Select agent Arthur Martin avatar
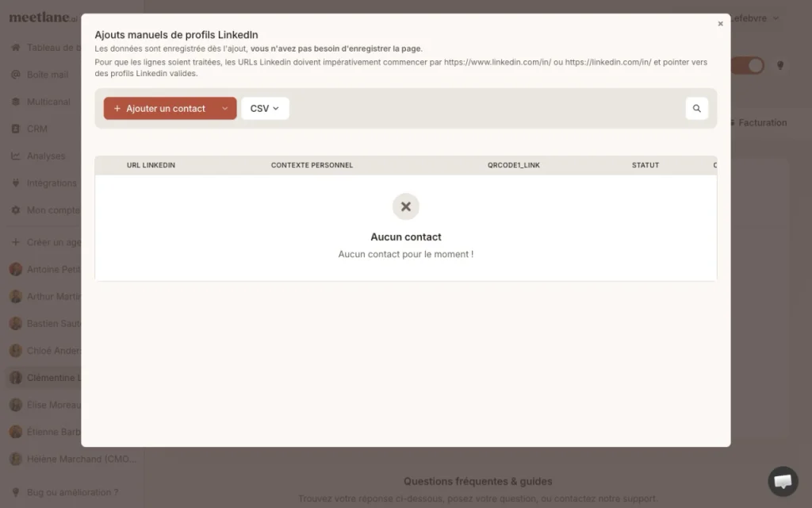 pos(16,297)
